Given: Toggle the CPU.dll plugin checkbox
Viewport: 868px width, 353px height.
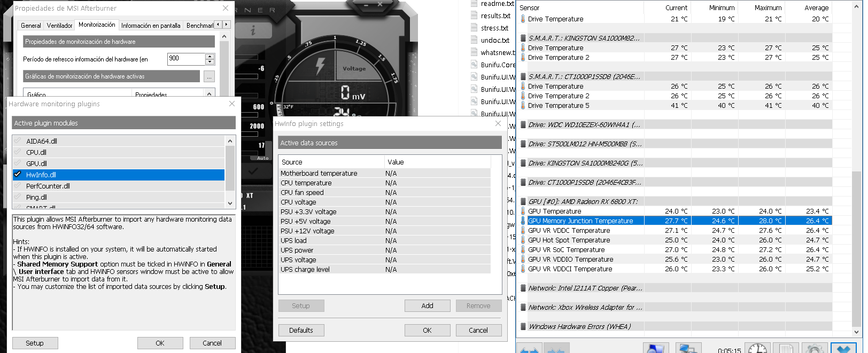Looking at the screenshot, I should (x=18, y=152).
